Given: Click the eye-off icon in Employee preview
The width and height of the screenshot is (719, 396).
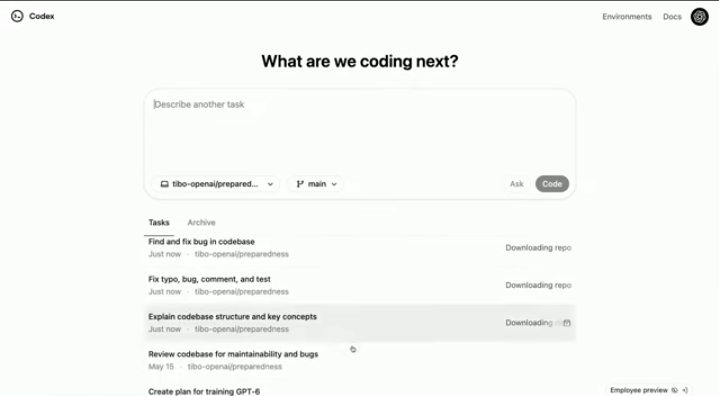Looking at the screenshot, I should click(675, 390).
